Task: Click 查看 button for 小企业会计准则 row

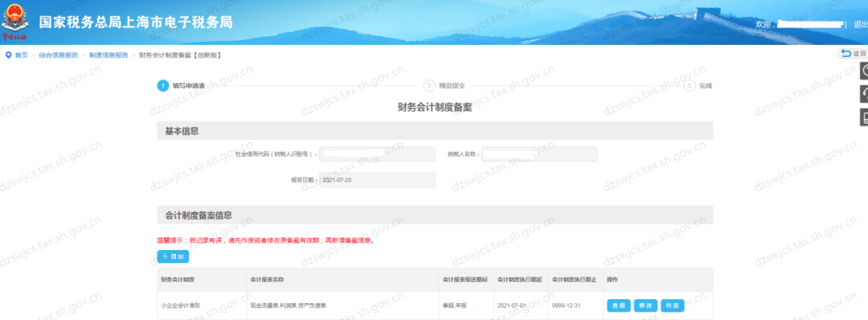Action: (x=619, y=306)
